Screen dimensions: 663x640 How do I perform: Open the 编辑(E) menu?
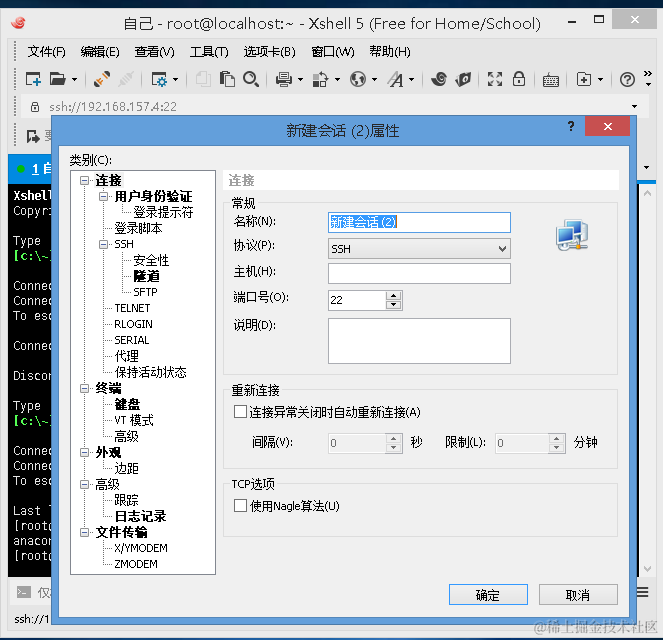[x=100, y=52]
